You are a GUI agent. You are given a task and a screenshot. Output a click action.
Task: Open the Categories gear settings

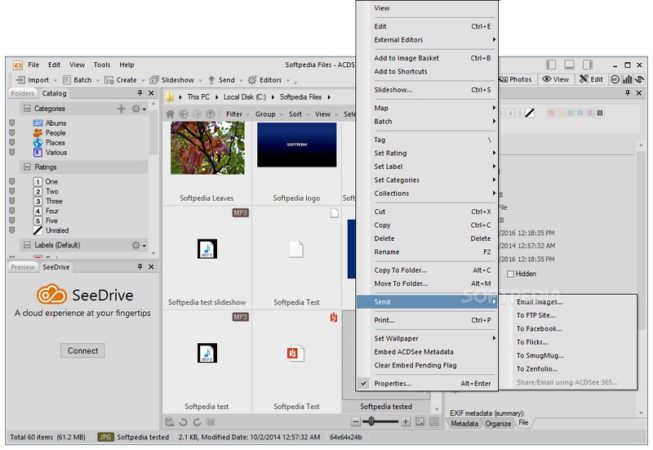pyautogui.click(x=138, y=109)
